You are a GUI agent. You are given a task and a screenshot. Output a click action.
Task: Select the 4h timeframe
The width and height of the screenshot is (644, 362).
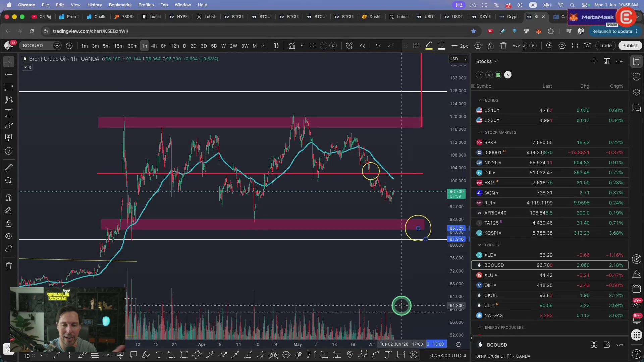click(154, 46)
